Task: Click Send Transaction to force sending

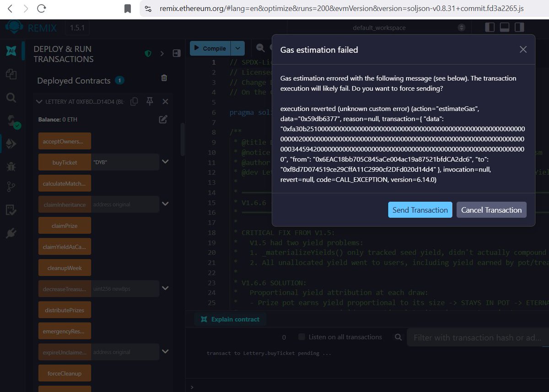Action: (x=420, y=209)
